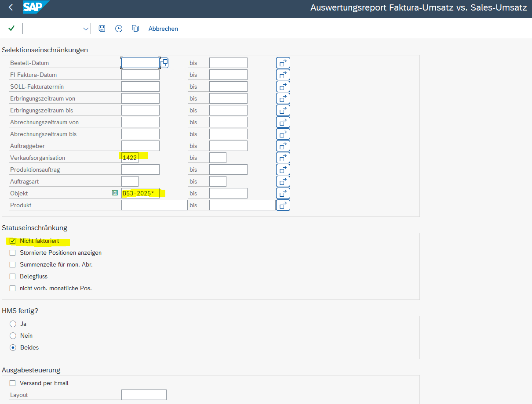Click the Erbringungszeitraum von from field
Viewport: 532px width, 404px height.
click(140, 98)
